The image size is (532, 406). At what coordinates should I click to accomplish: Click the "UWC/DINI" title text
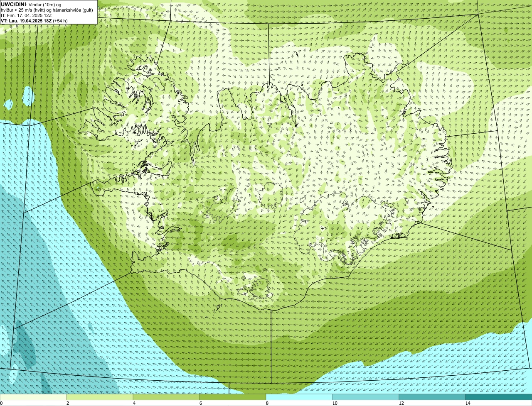pos(13,4)
